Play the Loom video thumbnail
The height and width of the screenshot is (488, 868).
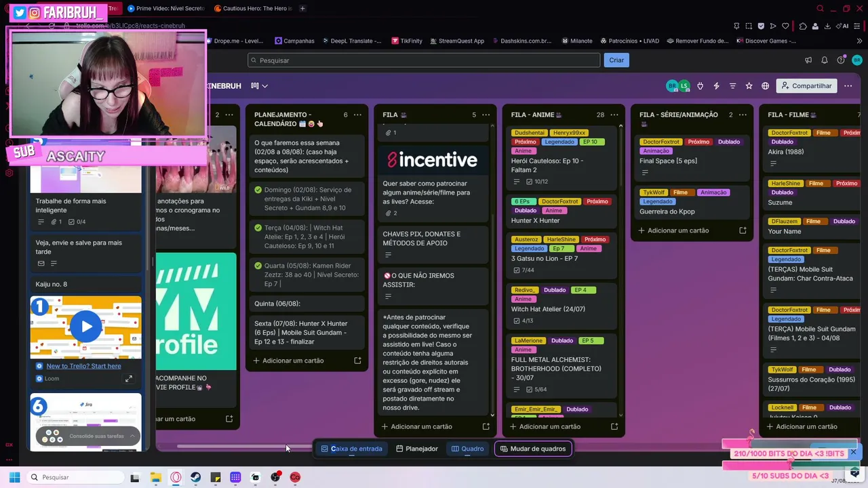tap(86, 327)
